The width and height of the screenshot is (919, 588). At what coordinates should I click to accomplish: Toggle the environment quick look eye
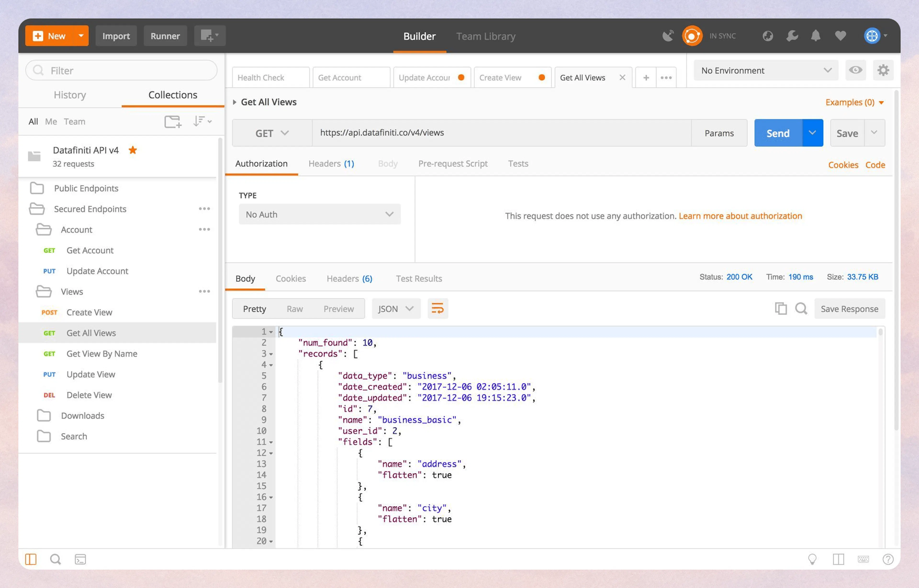855,70
